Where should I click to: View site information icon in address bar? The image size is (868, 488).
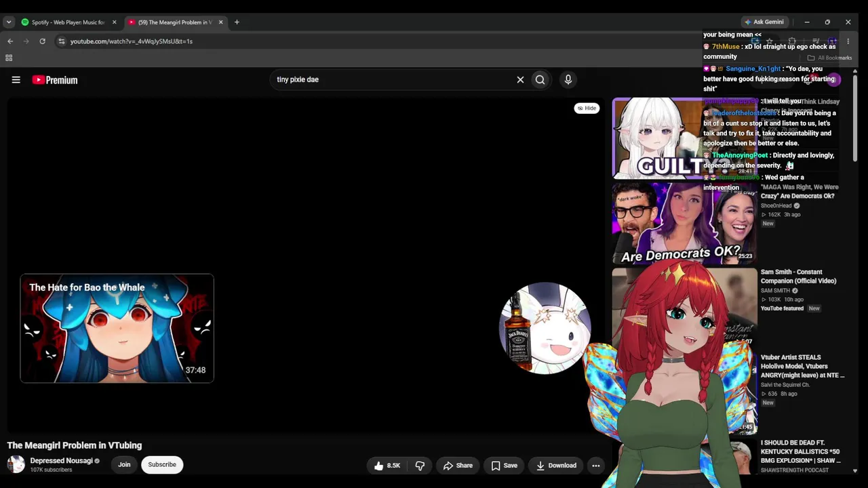coord(61,41)
